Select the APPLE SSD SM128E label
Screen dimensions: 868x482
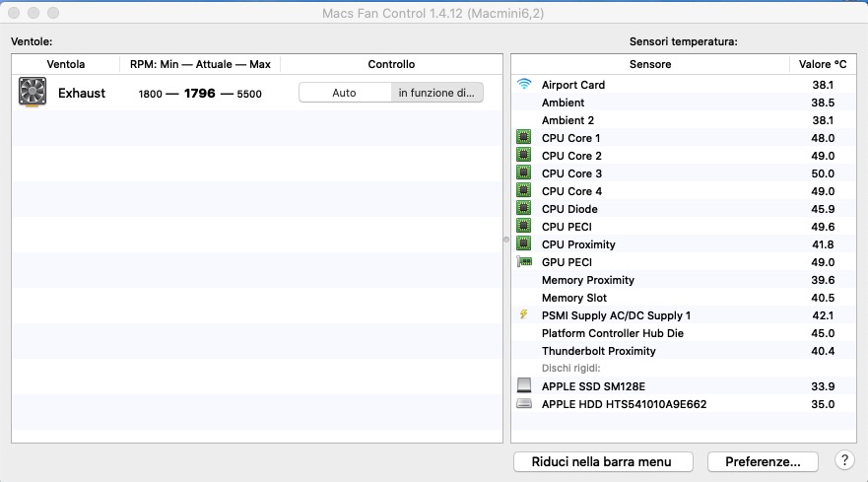[593, 386]
